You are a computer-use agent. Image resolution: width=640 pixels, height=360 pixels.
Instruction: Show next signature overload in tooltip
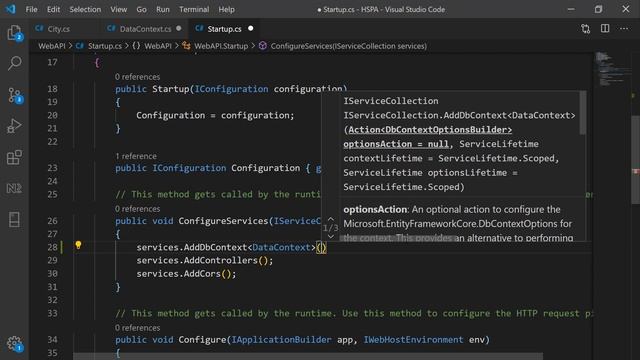point(331,236)
